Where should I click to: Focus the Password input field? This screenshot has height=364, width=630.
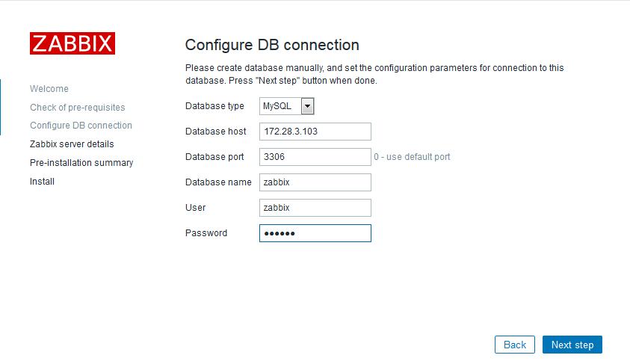(315, 233)
